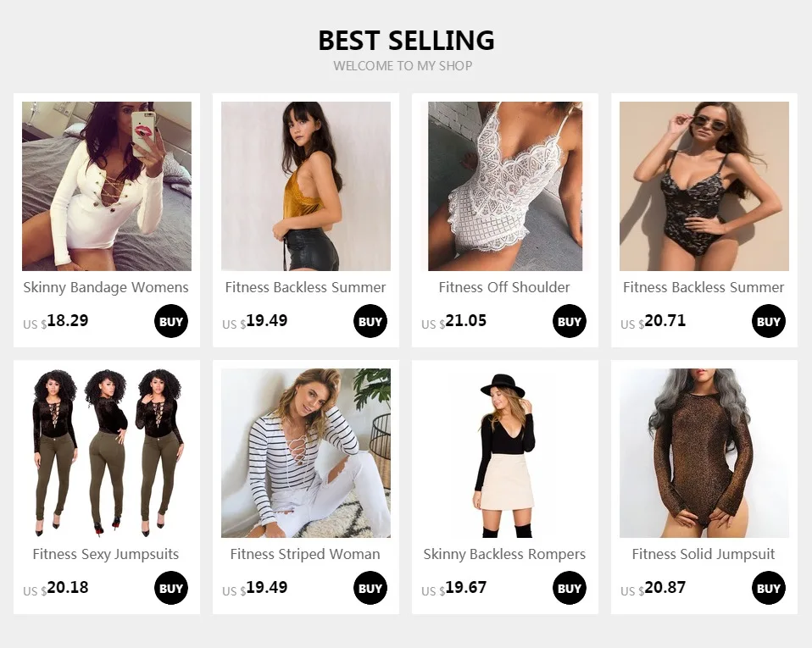Open the white lace-up bodysuit selfie photo
This screenshot has width=812, height=648.
click(107, 186)
